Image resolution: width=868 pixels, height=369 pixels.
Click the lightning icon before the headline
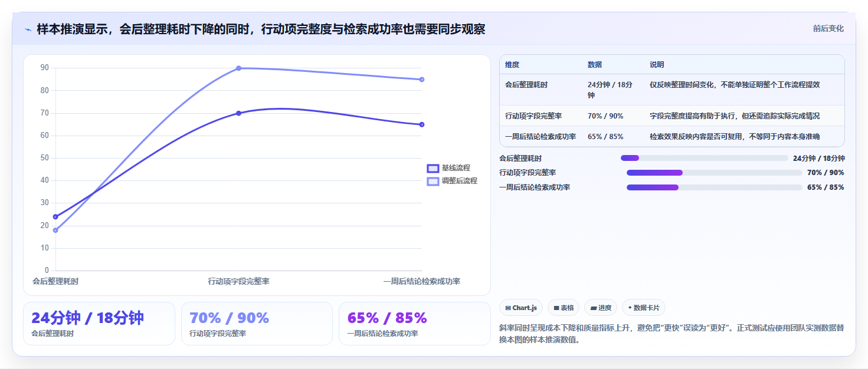coord(28,29)
